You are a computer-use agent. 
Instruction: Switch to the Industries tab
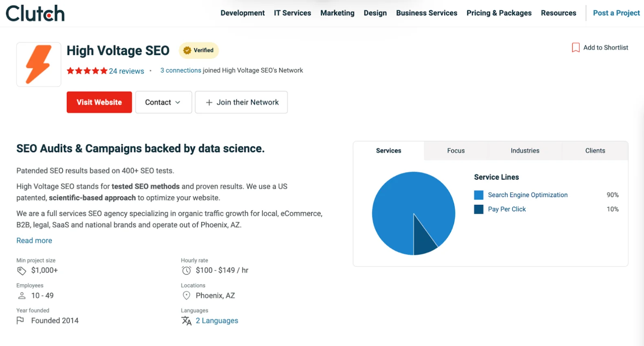tap(525, 151)
